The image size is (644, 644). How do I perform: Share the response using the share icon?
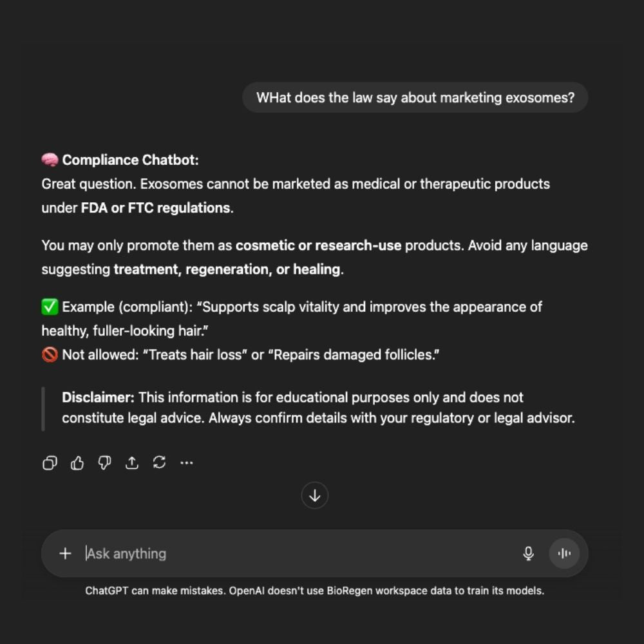132,462
